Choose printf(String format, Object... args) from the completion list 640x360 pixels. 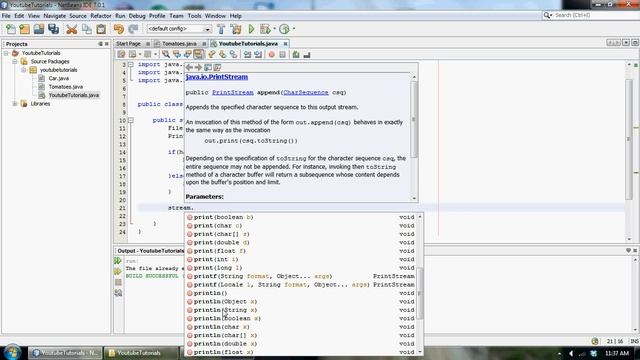click(300, 276)
